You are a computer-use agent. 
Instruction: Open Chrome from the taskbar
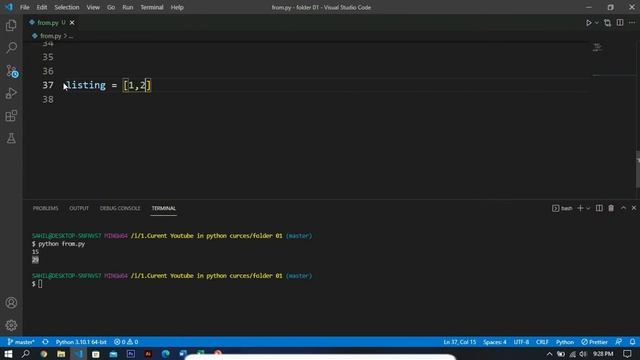click(x=43, y=354)
